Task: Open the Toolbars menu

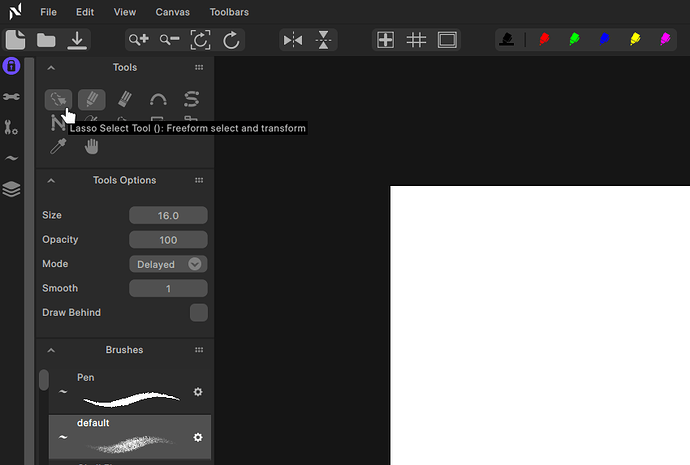Action: click(x=229, y=12)
